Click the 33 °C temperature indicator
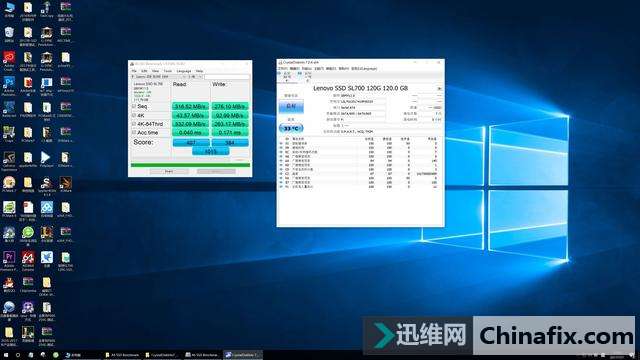 pyautogui.click(x=291, y=128)
